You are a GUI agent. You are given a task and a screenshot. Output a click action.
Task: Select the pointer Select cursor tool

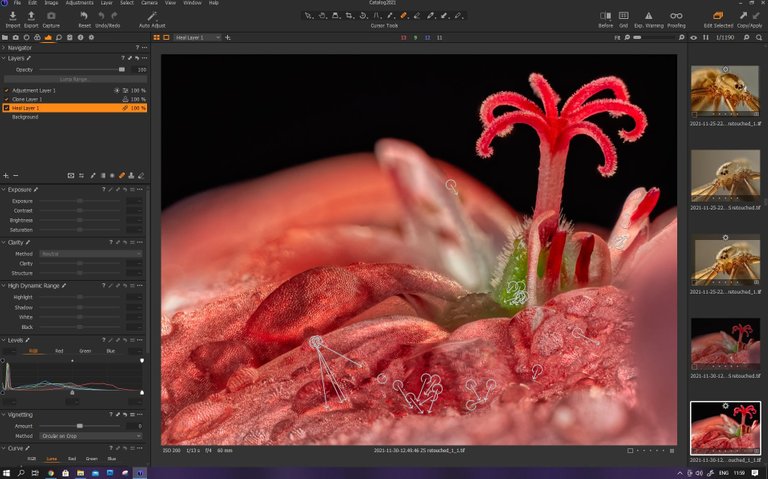pos(309,16)
